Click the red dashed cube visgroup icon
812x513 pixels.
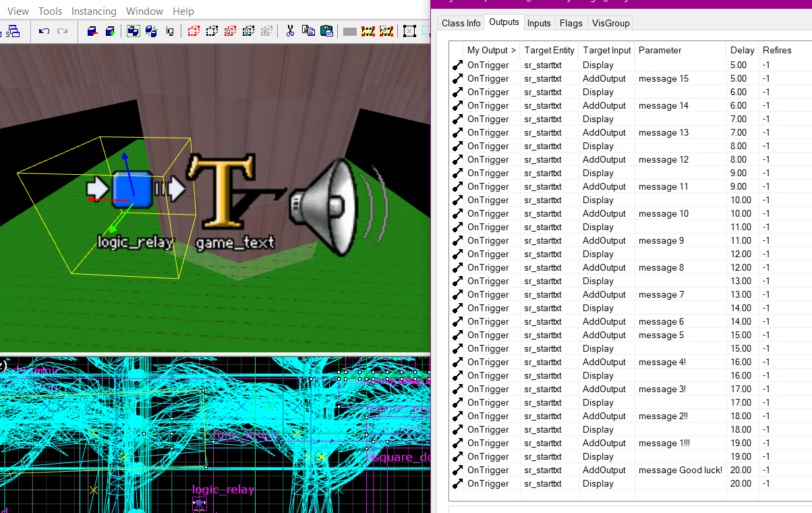coord(194,31)
